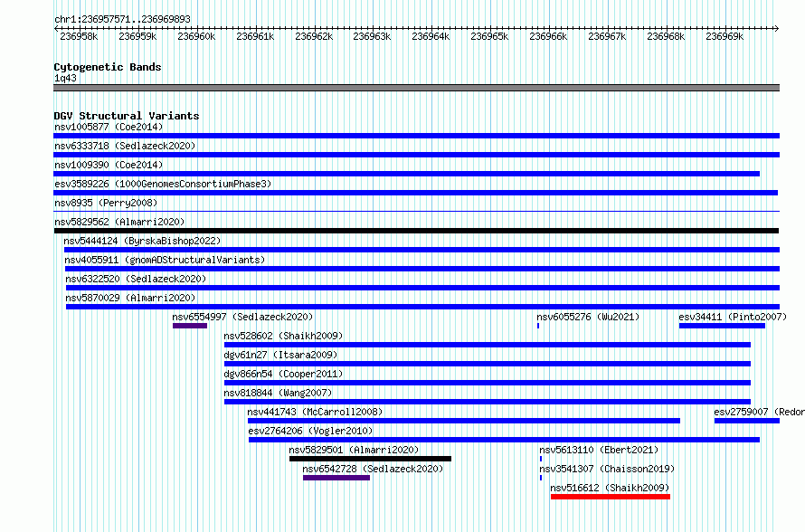
Task: Click the Cytogenetic Bands track title
Action: click(108, 67)
